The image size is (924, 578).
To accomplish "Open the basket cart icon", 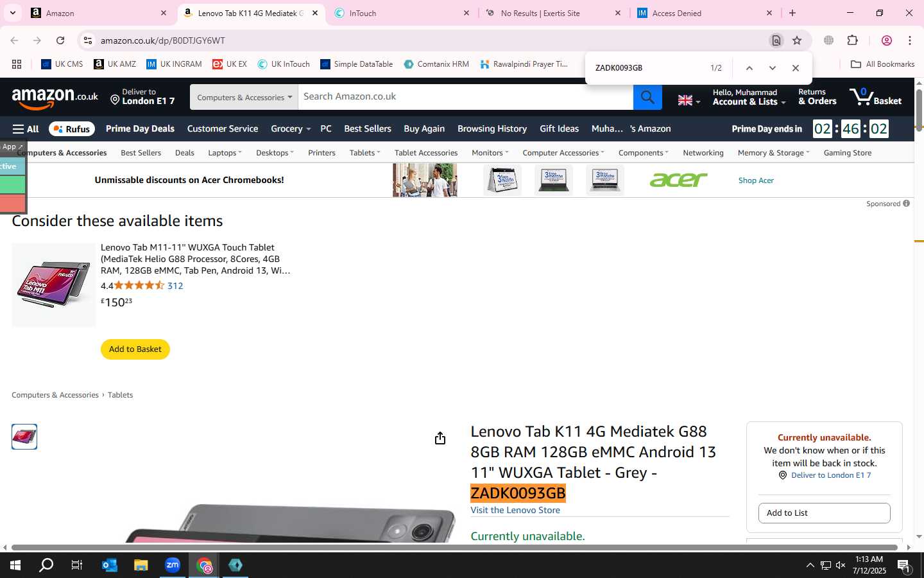I will coord(876,97).
